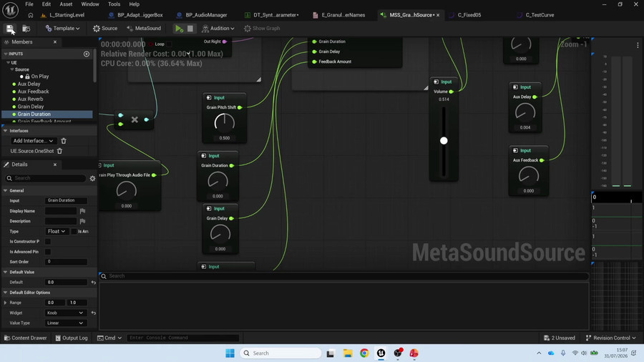Play the MetaSound preview
Viewport: 644px width, 362px height.
pos(179,29)
